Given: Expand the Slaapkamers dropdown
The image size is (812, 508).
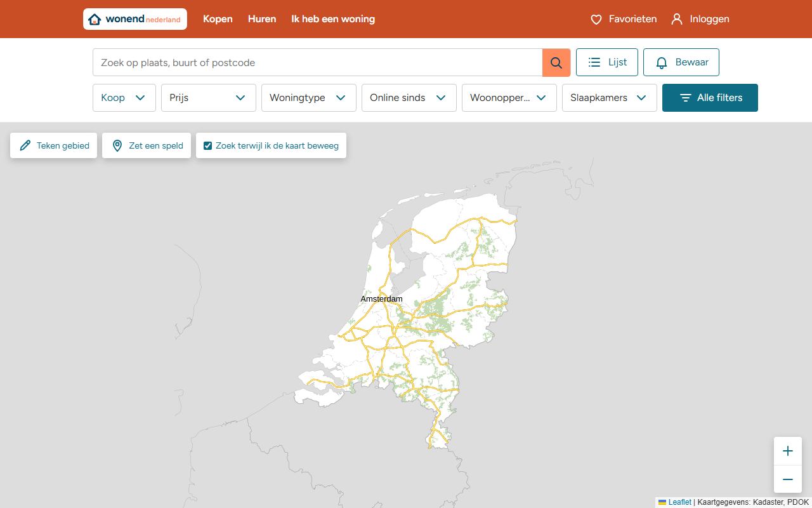Looking at the screenshot, I should tap(610, 98).
